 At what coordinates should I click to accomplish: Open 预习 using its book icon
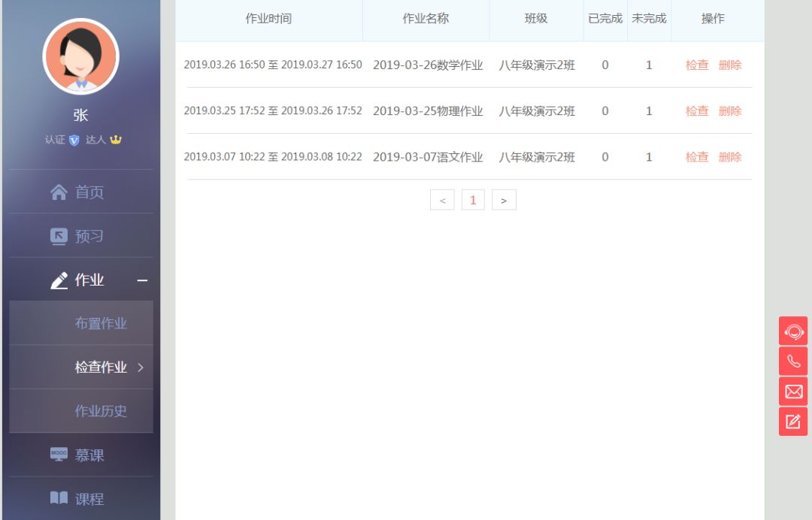(59, 236)
